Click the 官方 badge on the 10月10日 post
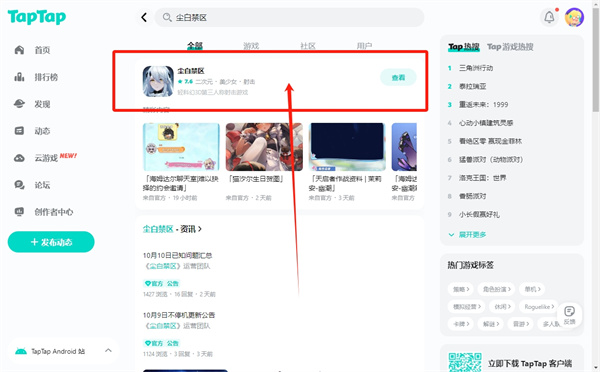 point(154,284)
